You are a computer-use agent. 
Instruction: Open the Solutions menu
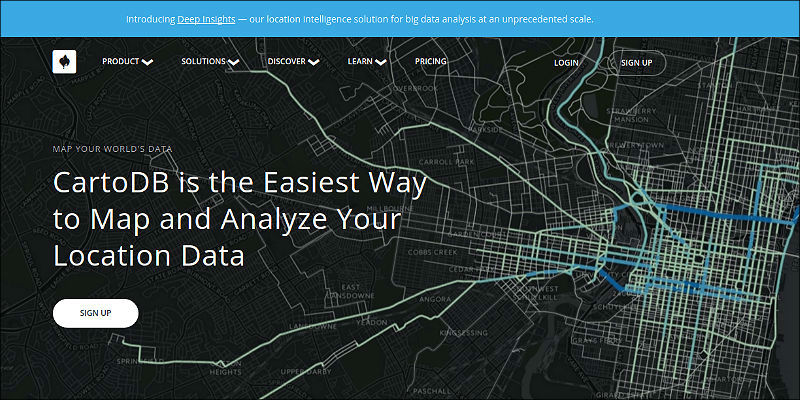click(x=203, y=61)
